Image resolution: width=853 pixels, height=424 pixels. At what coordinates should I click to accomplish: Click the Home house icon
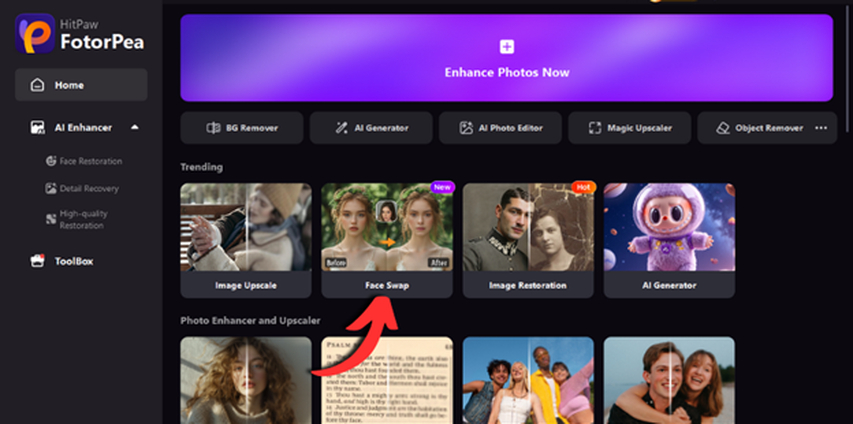[x=37, y=85]
